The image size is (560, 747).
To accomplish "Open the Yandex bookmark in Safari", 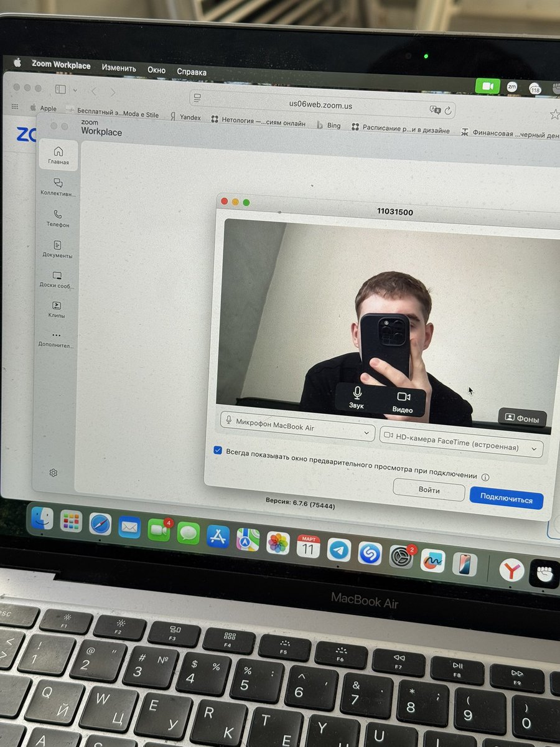I will click(185, 116).
